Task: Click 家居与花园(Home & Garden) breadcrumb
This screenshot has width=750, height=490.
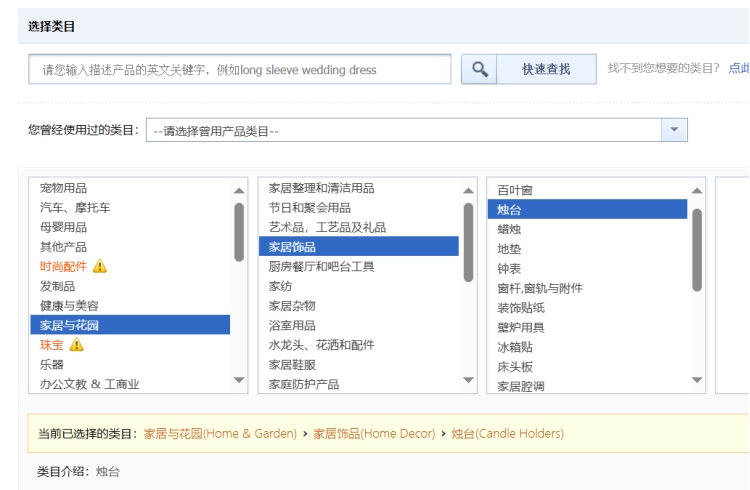Action: click(220, 434)
